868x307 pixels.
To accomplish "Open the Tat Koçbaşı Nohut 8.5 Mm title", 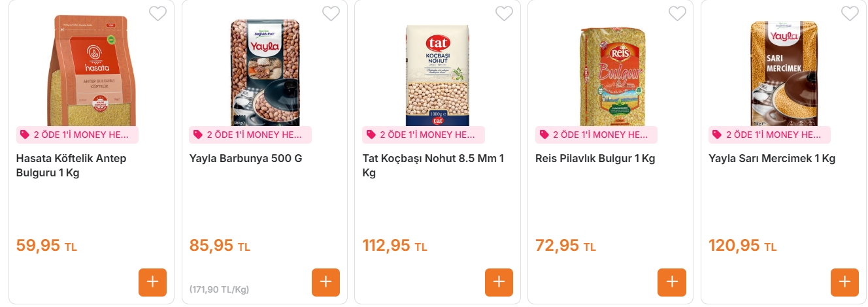I will (x=433, y=165).
